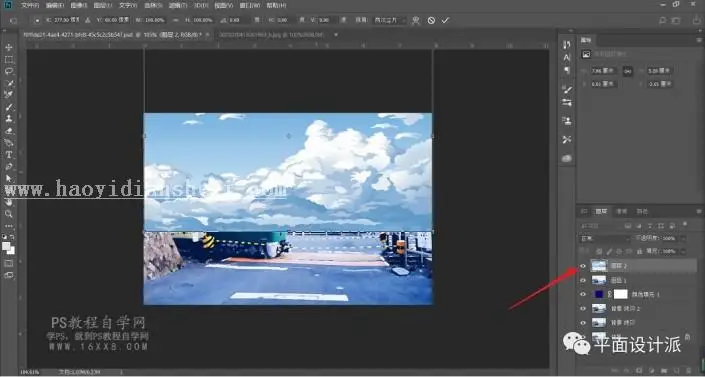
Task: Click the blue color fill layer thumbnail
Action: coord(599,294)
